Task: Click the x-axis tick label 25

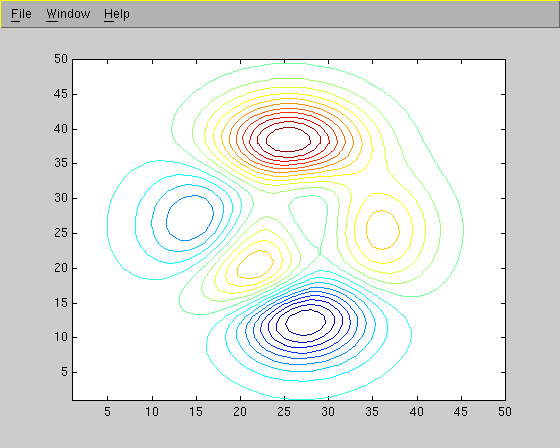Action: (x=284, y=412)
